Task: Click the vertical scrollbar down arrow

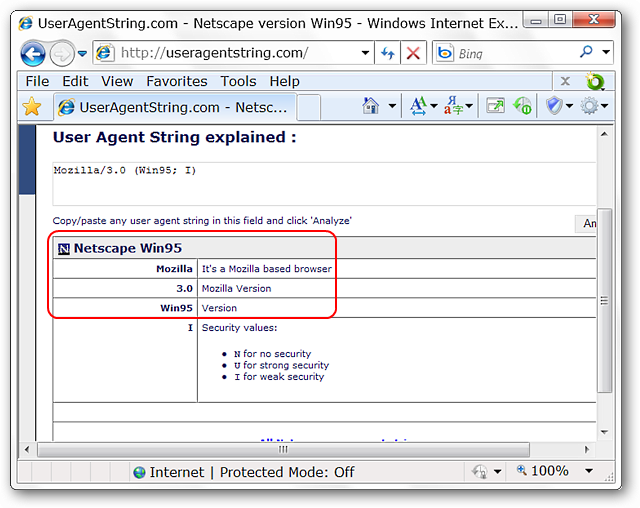Action: coord(604,432)
